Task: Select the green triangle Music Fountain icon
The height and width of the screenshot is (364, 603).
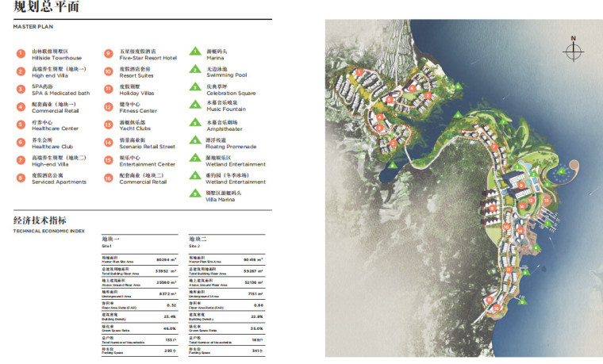Action: coord(194,105)
